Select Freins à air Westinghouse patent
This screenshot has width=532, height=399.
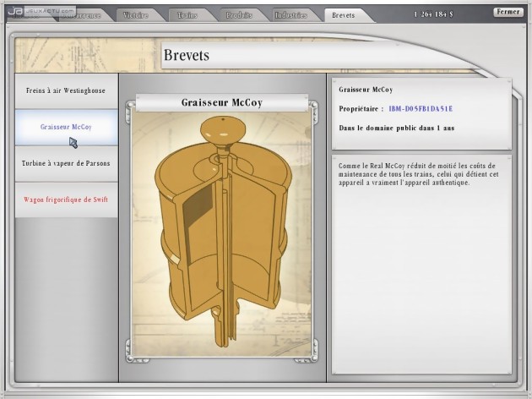(66, 90)
